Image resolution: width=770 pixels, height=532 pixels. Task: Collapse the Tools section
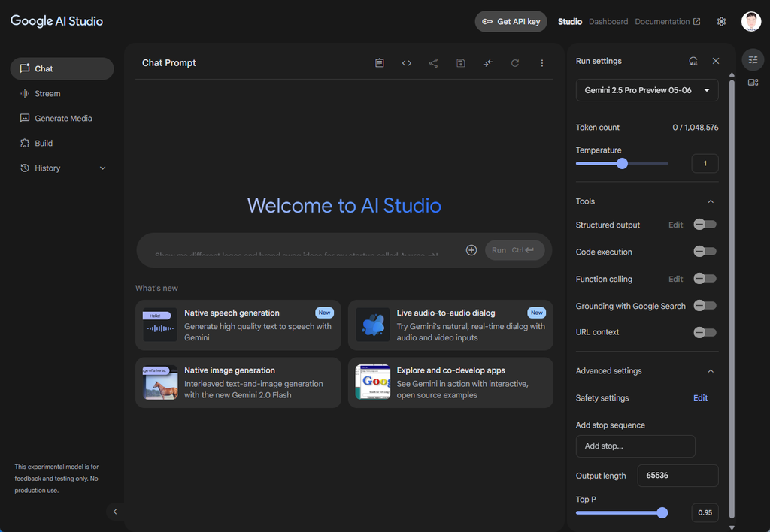pyautogui.click(x=711, y=201)
